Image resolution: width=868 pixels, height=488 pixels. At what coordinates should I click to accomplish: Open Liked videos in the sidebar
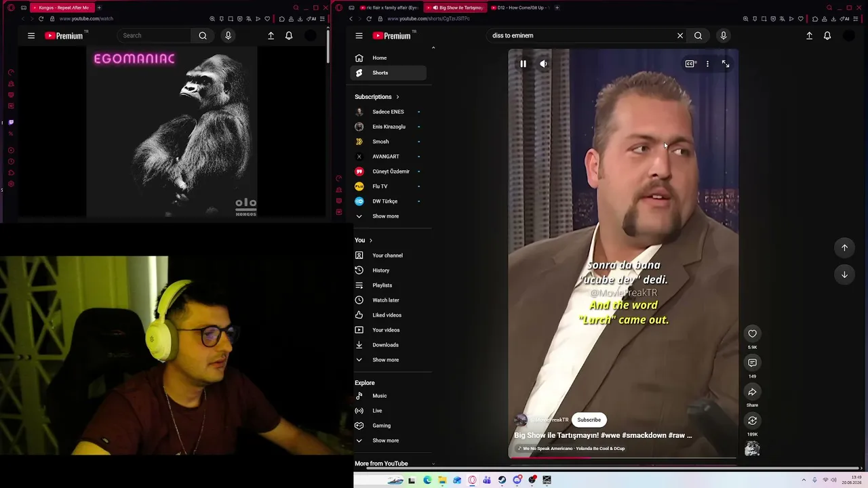tap(389, 315)
